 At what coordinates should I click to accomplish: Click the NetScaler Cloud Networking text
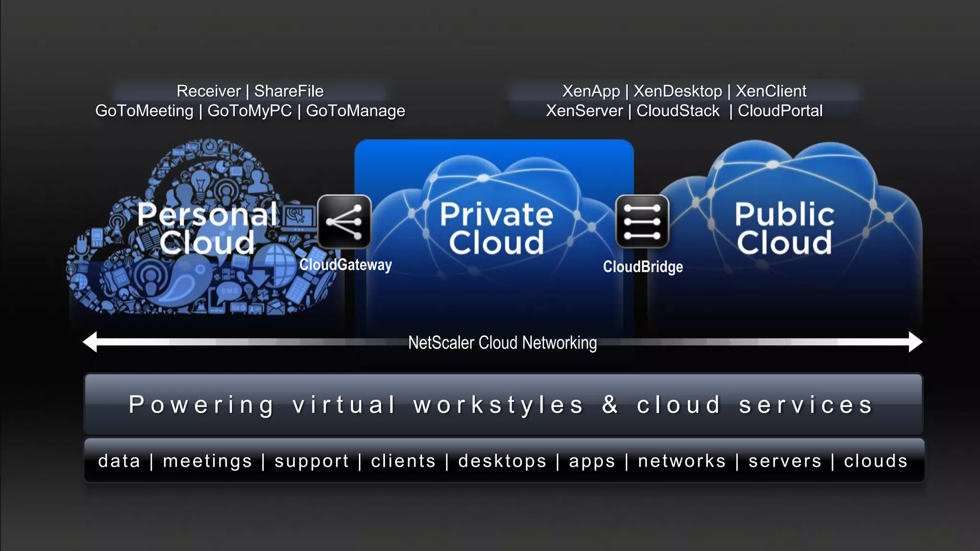pos(502,342)
